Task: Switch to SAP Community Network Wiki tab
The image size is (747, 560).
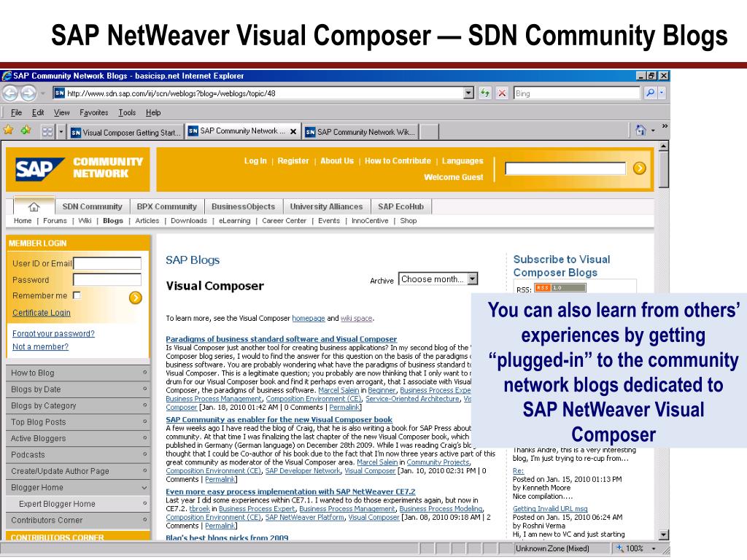Action: click(360, 132)
